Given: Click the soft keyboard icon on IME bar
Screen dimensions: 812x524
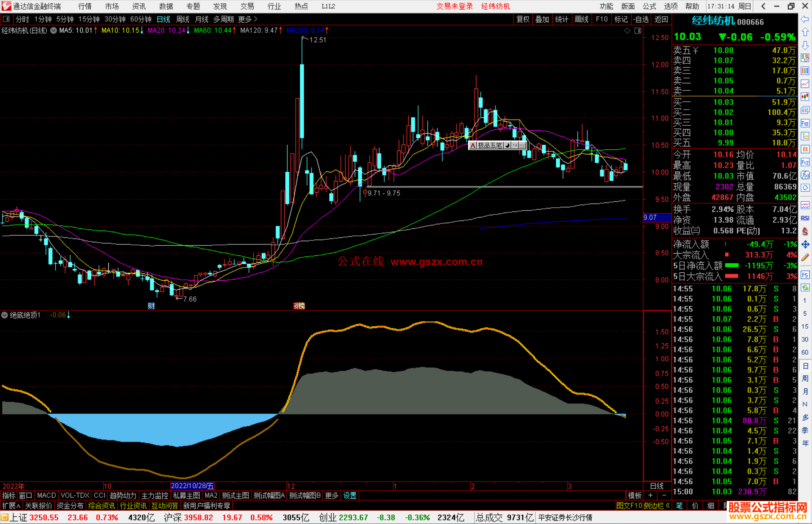Looking at the screenshot, I should point(523,145).
